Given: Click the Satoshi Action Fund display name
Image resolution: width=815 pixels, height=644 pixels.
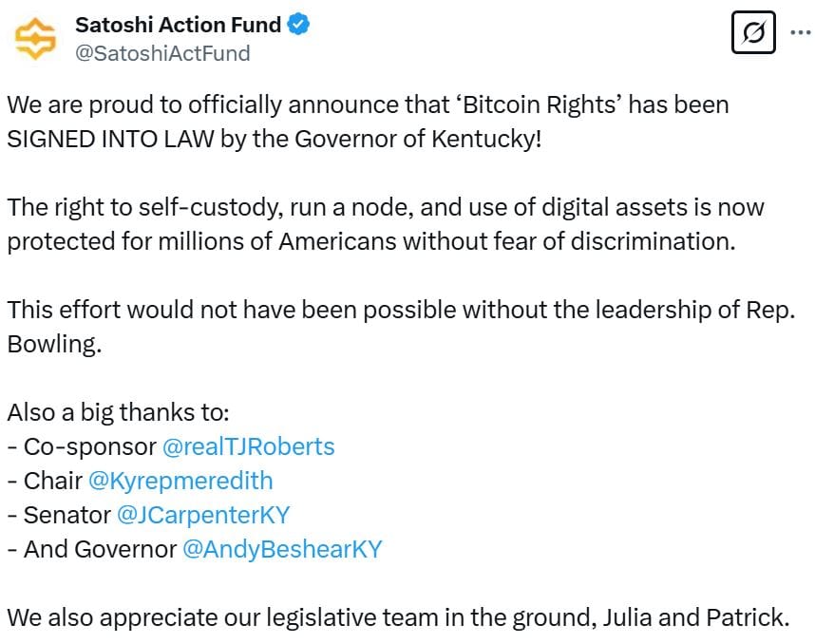Looking at the screenshot, I should 175,25.
